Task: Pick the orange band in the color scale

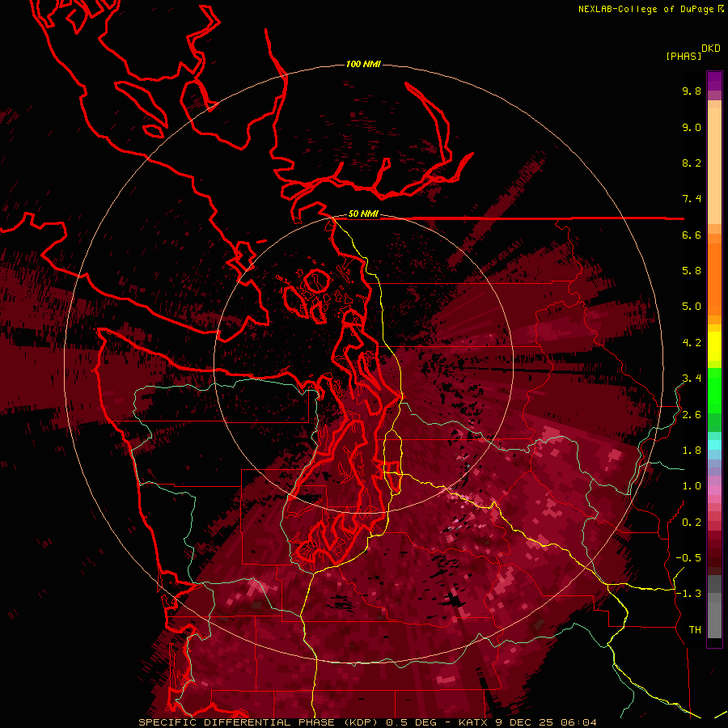Action: pos(714,277)
